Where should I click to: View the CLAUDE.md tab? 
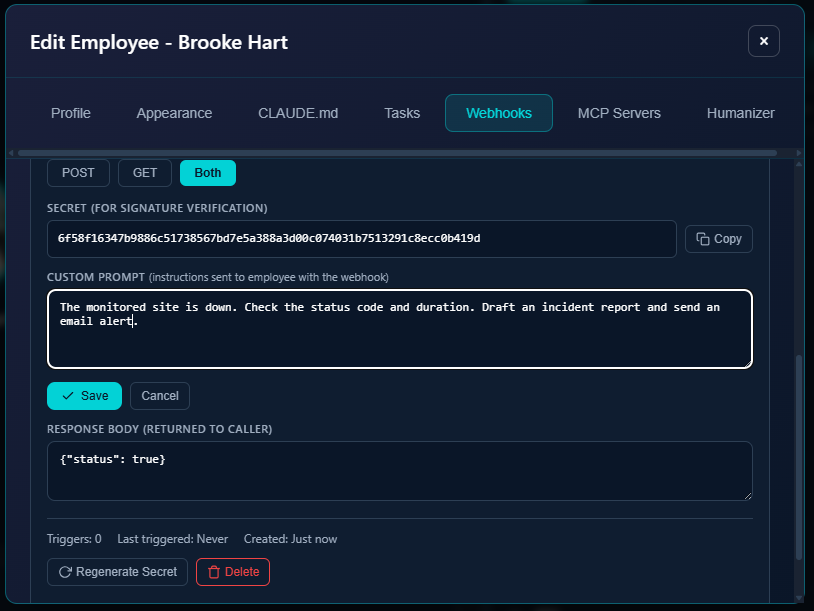click(x=297, y=113)
